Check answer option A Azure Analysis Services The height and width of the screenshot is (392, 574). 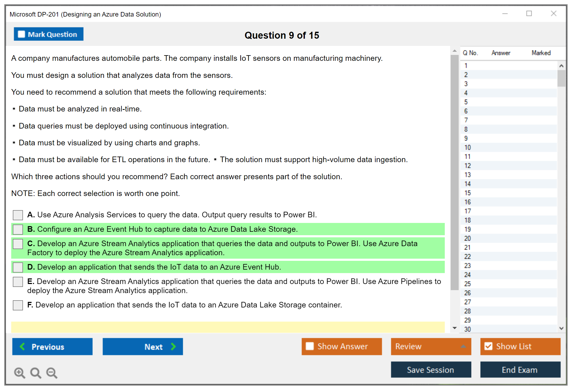(x=18, y=215)
